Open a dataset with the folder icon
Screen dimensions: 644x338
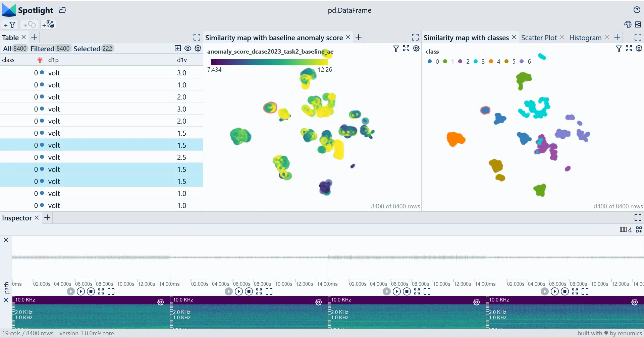(62, 10)
